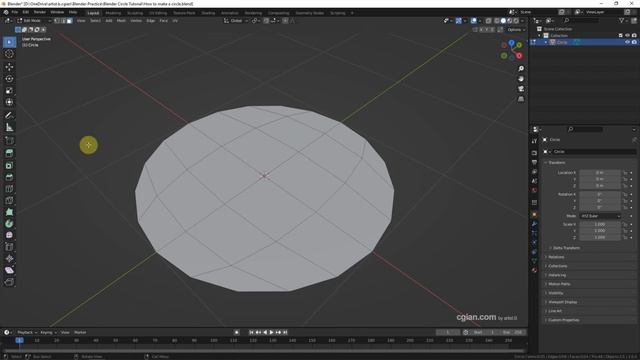Expand the Relations panel

click(x=556, y=257)
